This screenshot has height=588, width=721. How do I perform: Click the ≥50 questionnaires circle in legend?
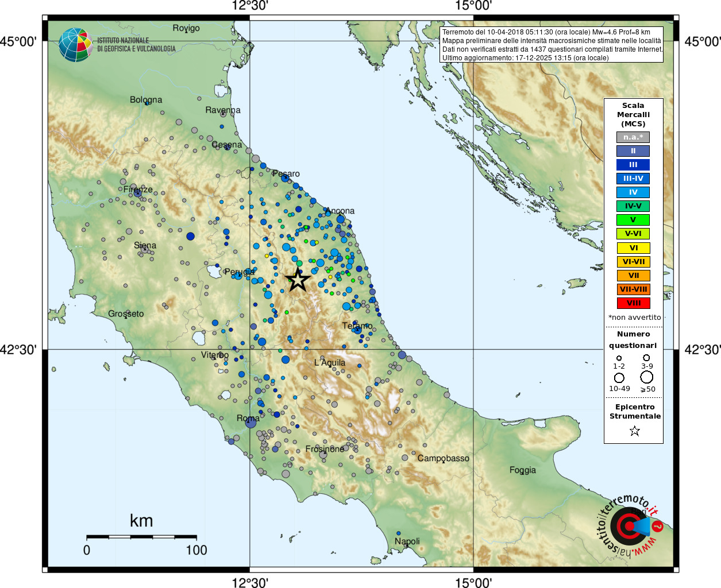tap(647, 377)
